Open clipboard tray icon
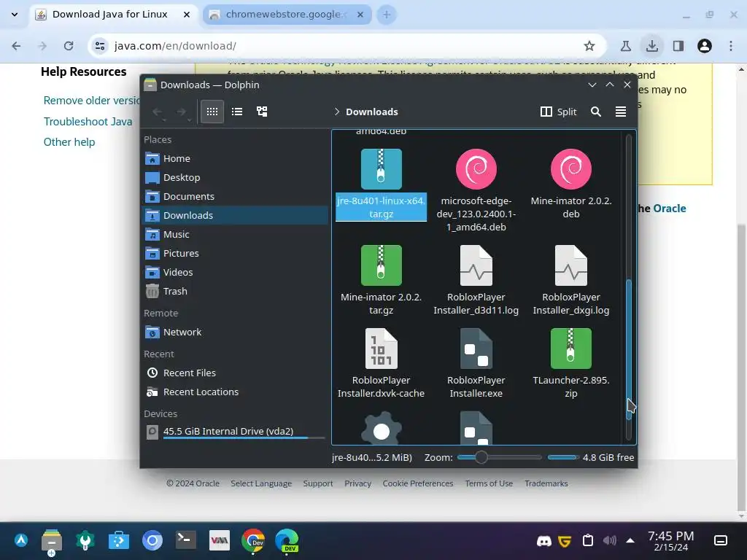Image resolution: width=747 pixels, height=560 pixels. (588, 541)
